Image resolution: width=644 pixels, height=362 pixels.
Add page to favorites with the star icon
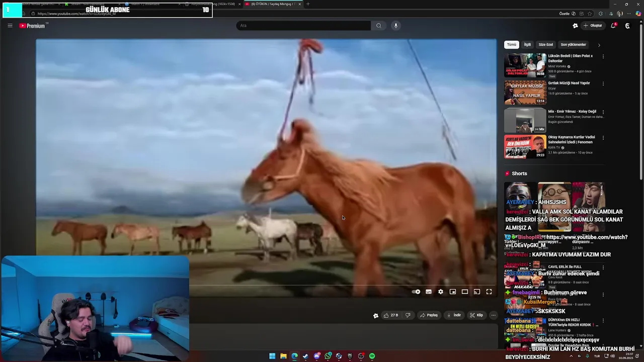coord(590,14)
